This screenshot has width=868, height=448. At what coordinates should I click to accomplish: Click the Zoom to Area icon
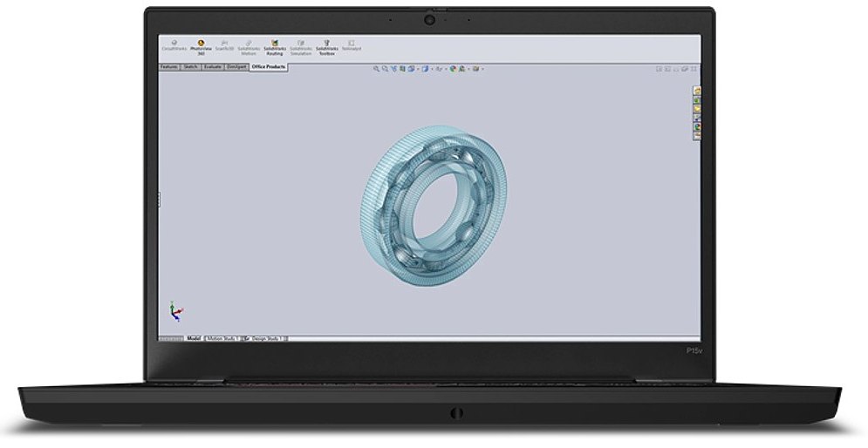(x=385, y=68)
